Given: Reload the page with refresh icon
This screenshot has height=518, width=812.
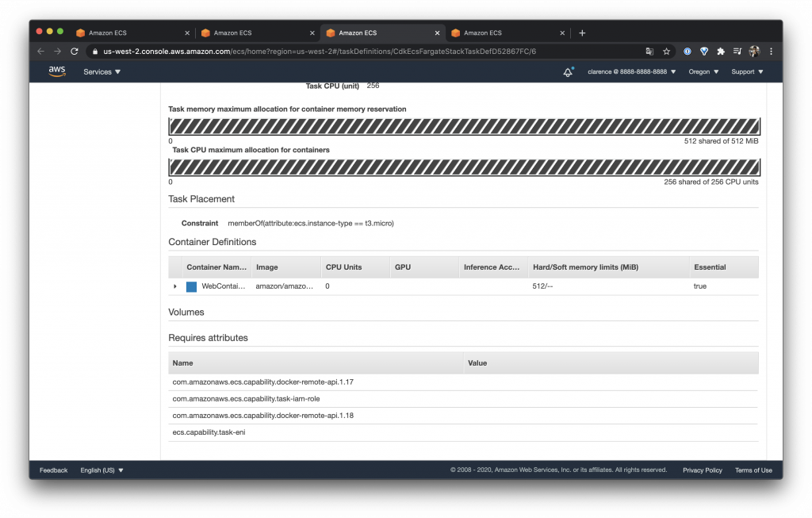Looking at the screenshot, I should 75,52.
